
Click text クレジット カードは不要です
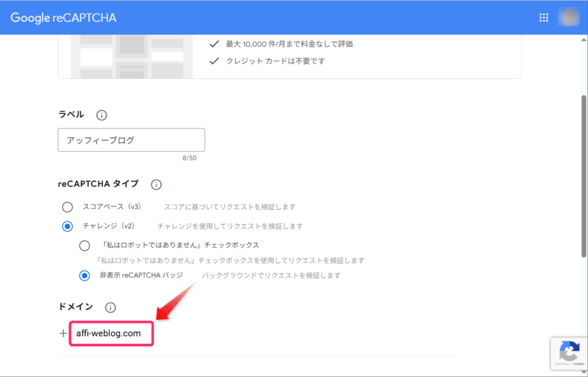pos(275,61)
